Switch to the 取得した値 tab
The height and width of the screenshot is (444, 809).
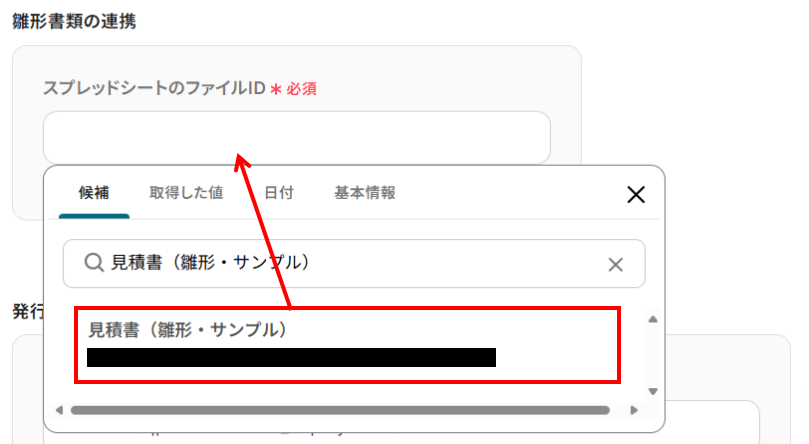(186, 193)
